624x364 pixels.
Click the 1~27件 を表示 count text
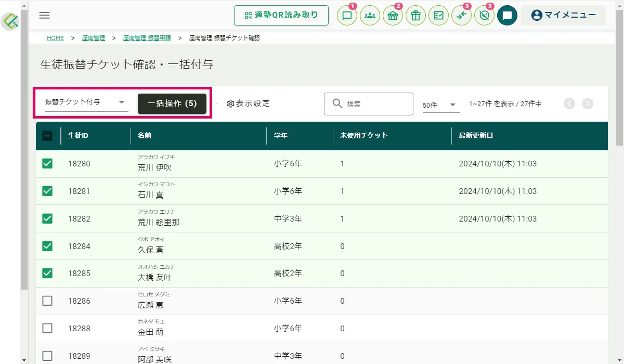(x=505, y=104)
